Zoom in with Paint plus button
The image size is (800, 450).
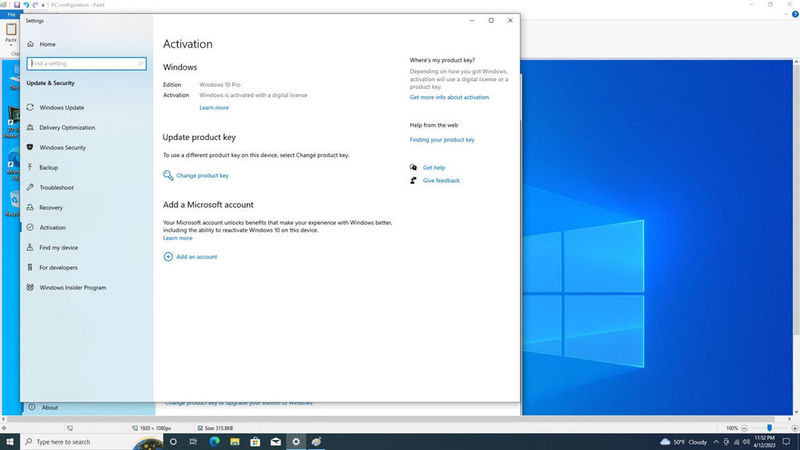pos(794,428)
